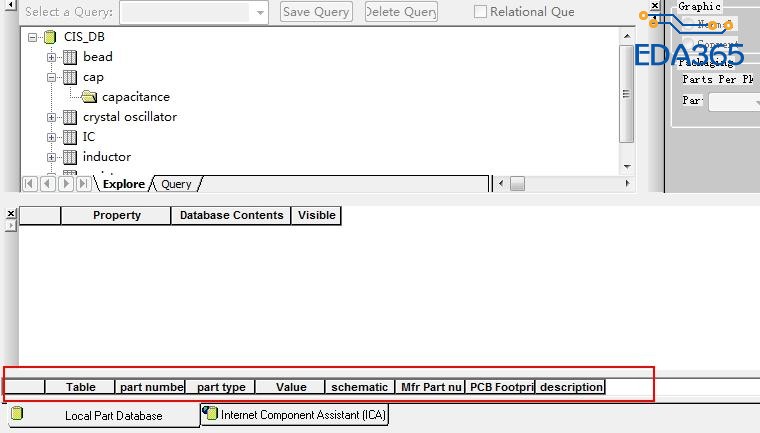Click the crystal oscillator table icon
The image size is (760, 433).
70,117
